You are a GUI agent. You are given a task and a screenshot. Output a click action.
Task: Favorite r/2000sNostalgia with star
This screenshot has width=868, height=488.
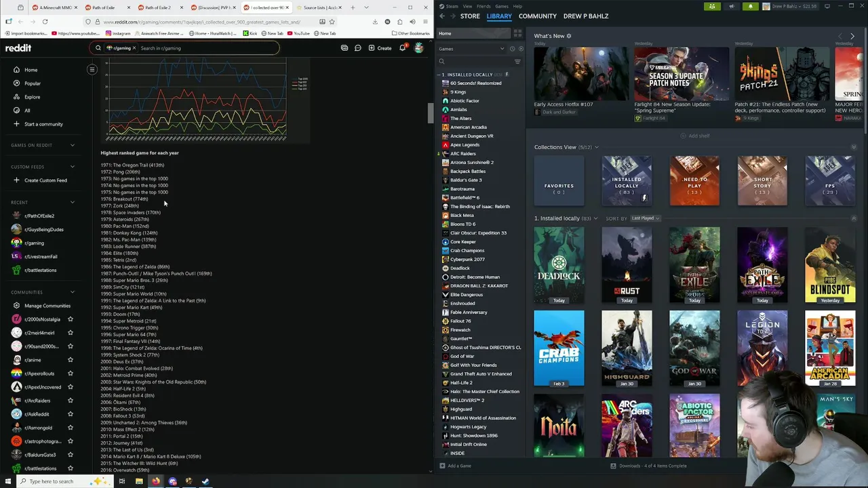(x=71, y=319)
